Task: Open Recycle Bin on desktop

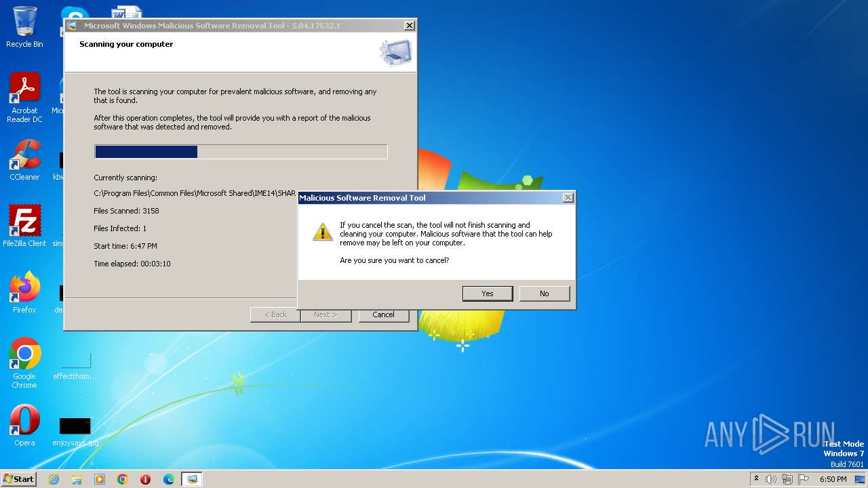Action: (24, 27)
